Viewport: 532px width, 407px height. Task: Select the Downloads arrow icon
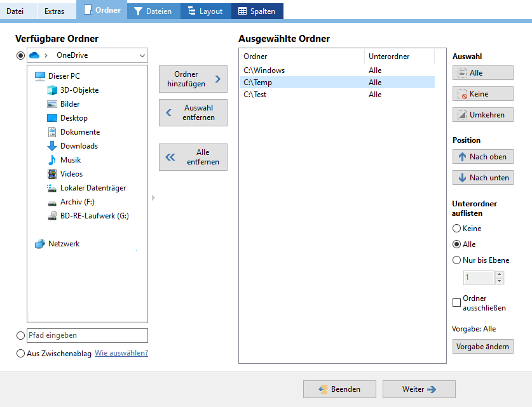click(x=52, y=146)
